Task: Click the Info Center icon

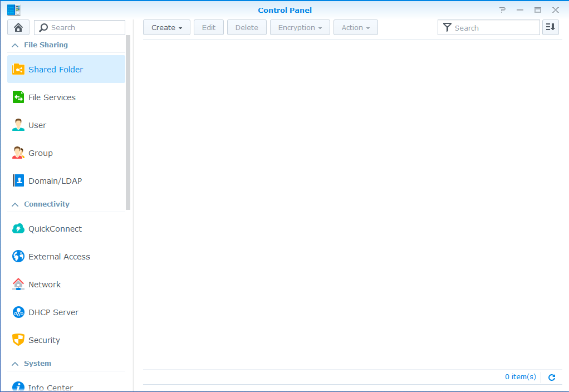Action: point(18,387)
